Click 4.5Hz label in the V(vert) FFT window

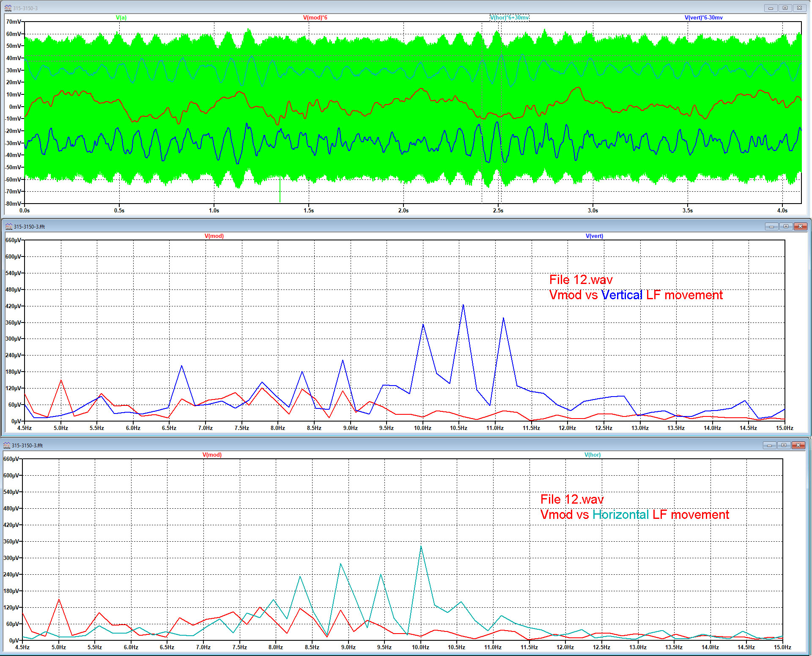pos(25,428)
